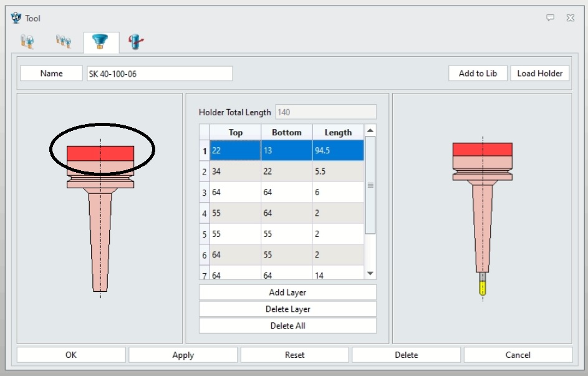This screenshot has width=588, height=376.
Task: Apply the holder changes
Action: coord(183,355)
